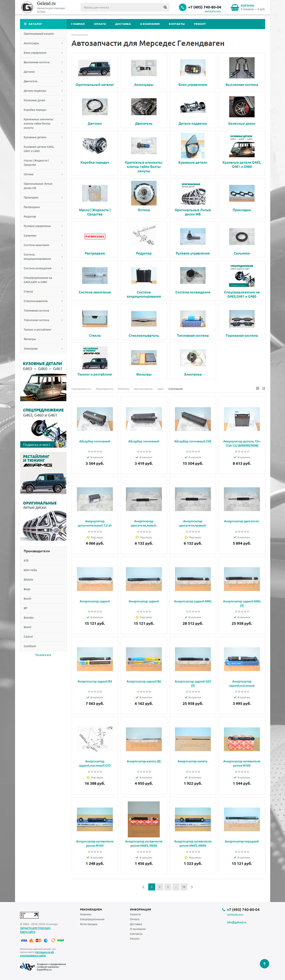This screenshot has height=980, width=285.
Task: Click Показать все manufacturers link
Action: 43,655
